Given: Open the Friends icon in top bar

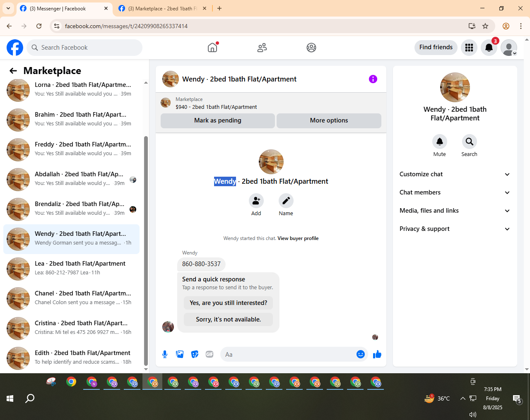Looking at the screenshot, I should click(x=262, y=48).
